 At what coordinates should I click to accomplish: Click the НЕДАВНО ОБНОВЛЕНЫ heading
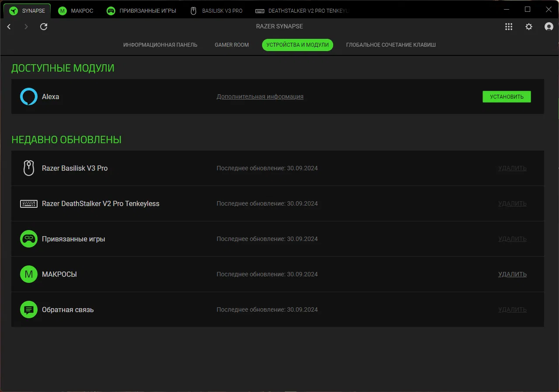coord(66,140)
